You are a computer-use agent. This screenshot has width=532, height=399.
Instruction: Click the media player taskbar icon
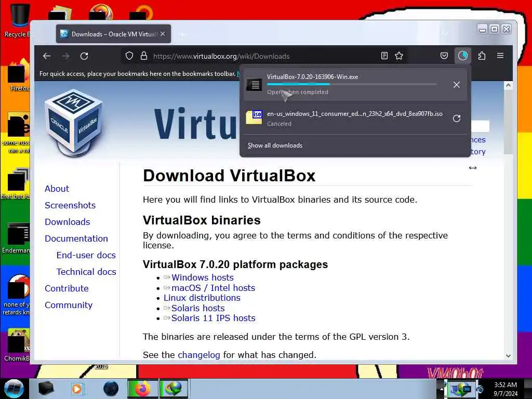[x=77, y=389]
